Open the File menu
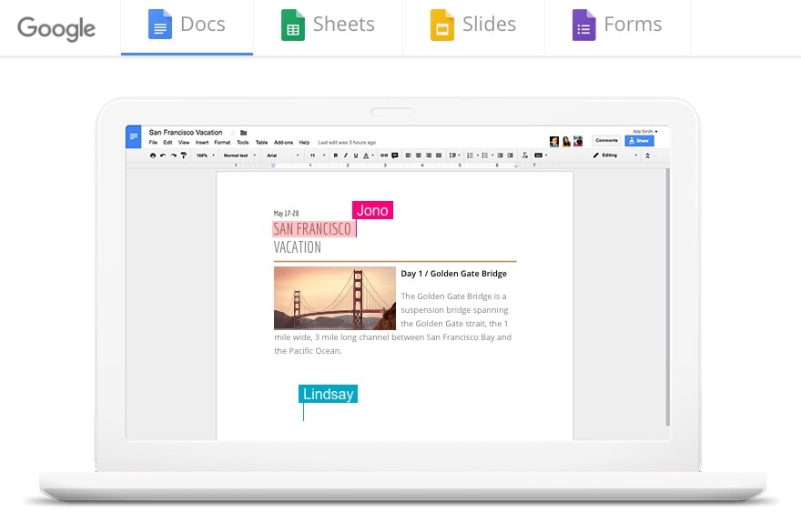 pyautogui.click(x=153, y=143)
